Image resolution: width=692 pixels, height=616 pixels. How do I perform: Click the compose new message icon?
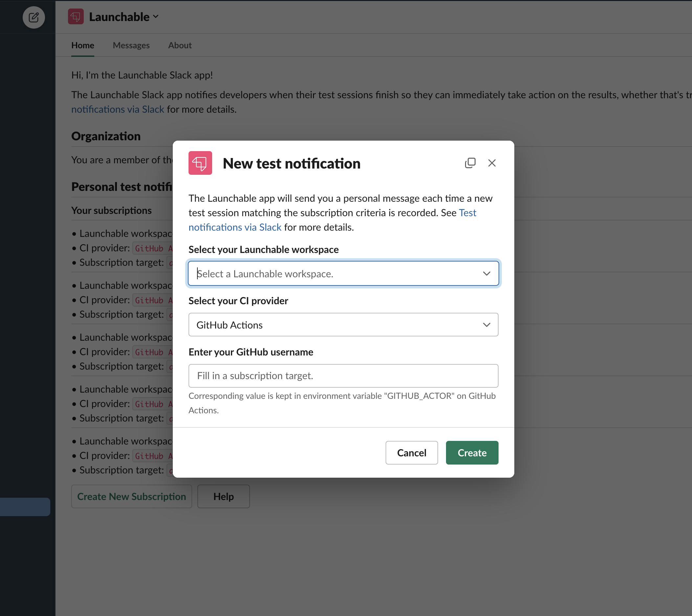pyautogui.click(x=33, y=17)
